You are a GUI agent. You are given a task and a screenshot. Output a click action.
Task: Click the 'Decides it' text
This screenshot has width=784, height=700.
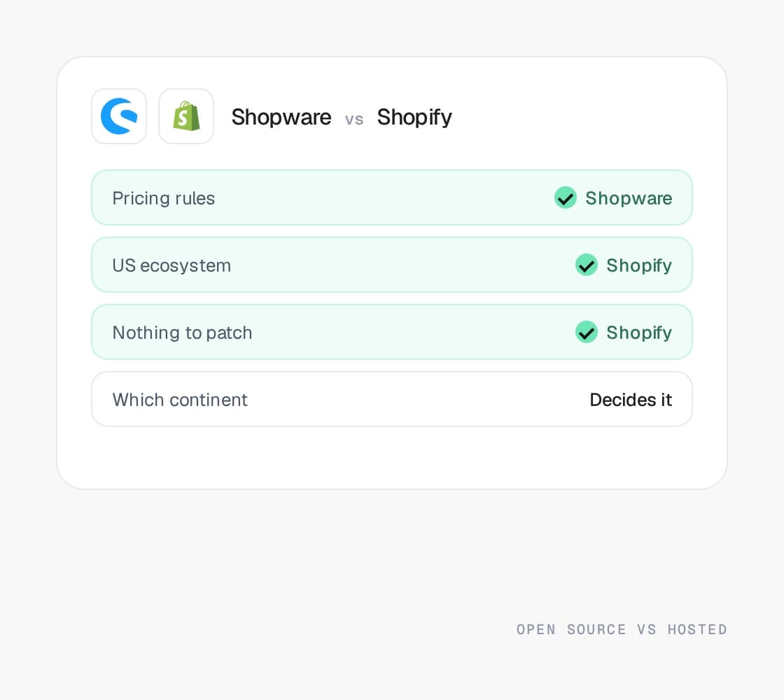point(631,400)
